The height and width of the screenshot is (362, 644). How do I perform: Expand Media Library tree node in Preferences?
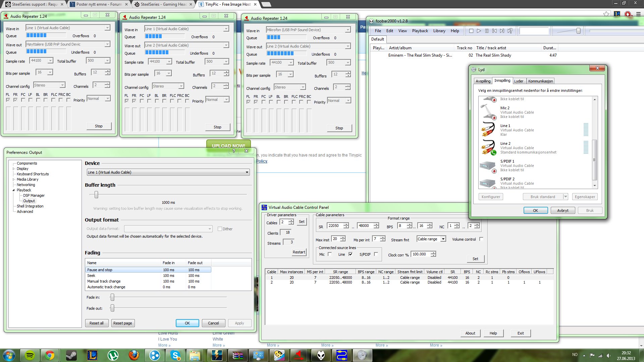[14, 179]
